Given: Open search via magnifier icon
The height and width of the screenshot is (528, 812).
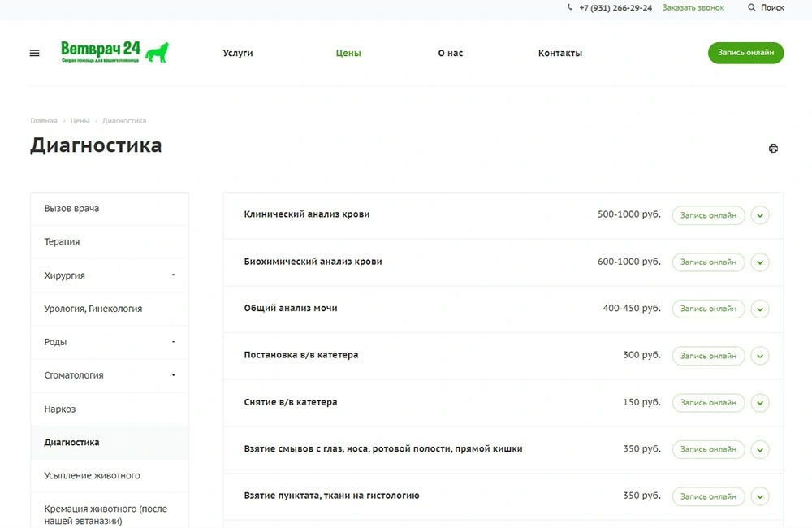Looking at the screenshot, I should tap(752, 8).
